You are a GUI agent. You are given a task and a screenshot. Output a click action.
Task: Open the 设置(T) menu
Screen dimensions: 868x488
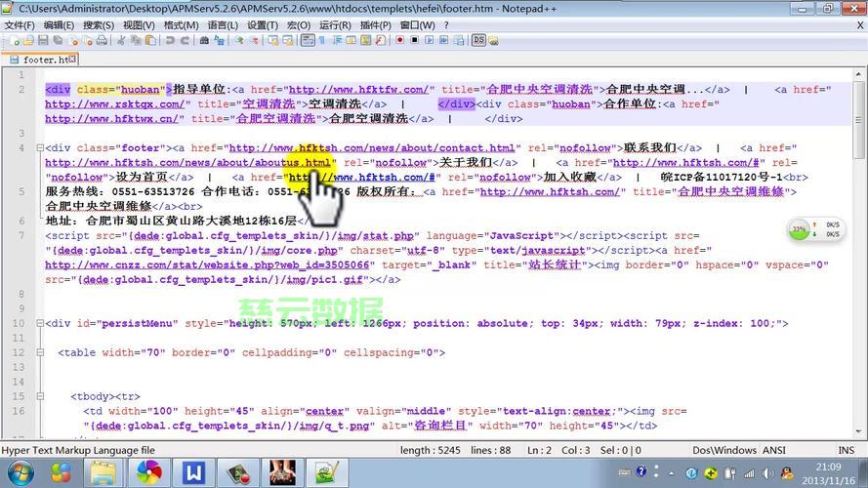263,25
